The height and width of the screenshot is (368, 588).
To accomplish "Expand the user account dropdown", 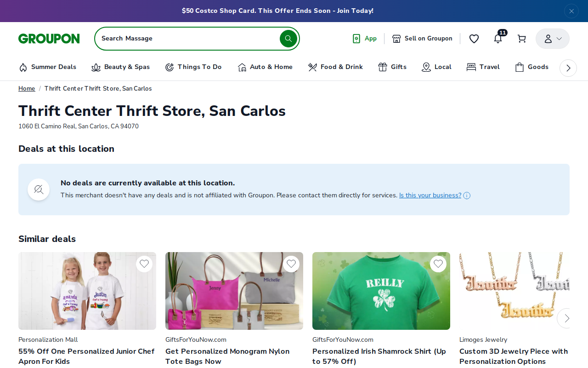I will tap(553, 39).
